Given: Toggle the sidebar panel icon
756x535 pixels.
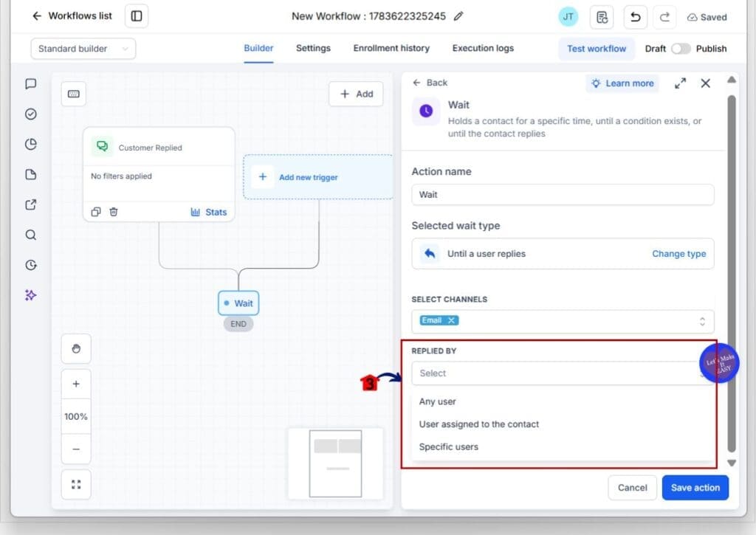Looking at the screenshot, I should point(137,16).
